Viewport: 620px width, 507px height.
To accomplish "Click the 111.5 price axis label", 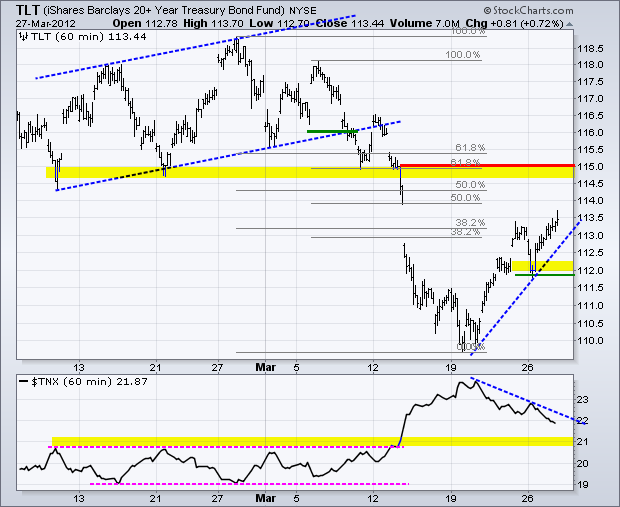I will click(x=590, y=288).
